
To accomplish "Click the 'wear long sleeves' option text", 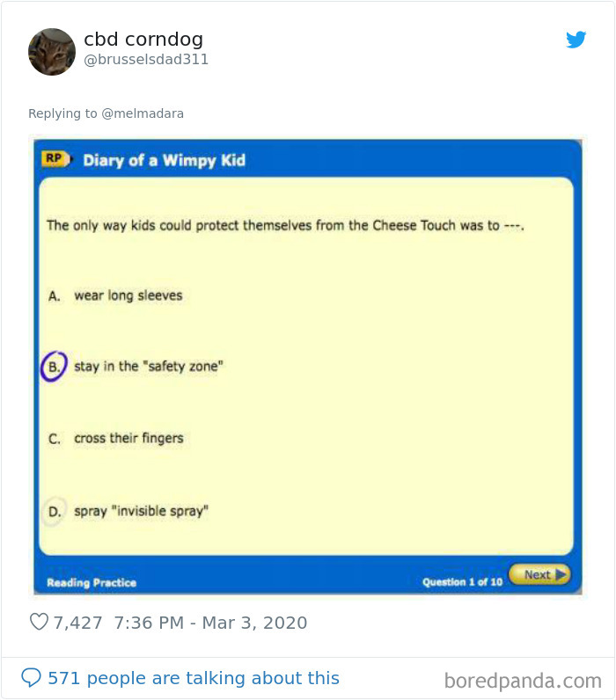I will point(128,295).
